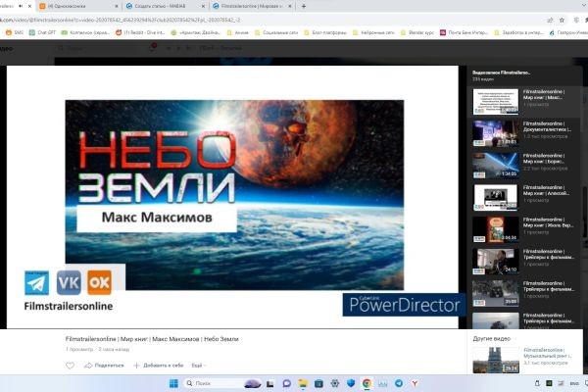Open the Reddit bookmark
588x392 pixels.
tap(140, 32)
